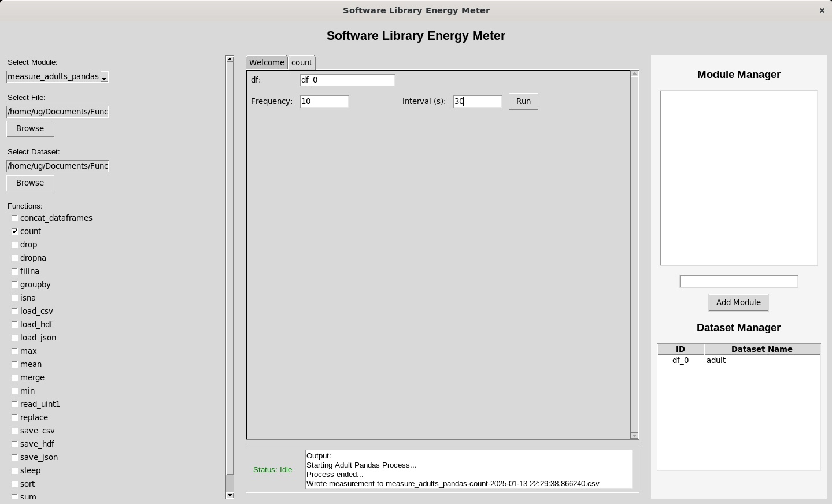Viewport: 832px width, 504px height.
Task: Focus the Frequency input field
Action: [324, 101]
